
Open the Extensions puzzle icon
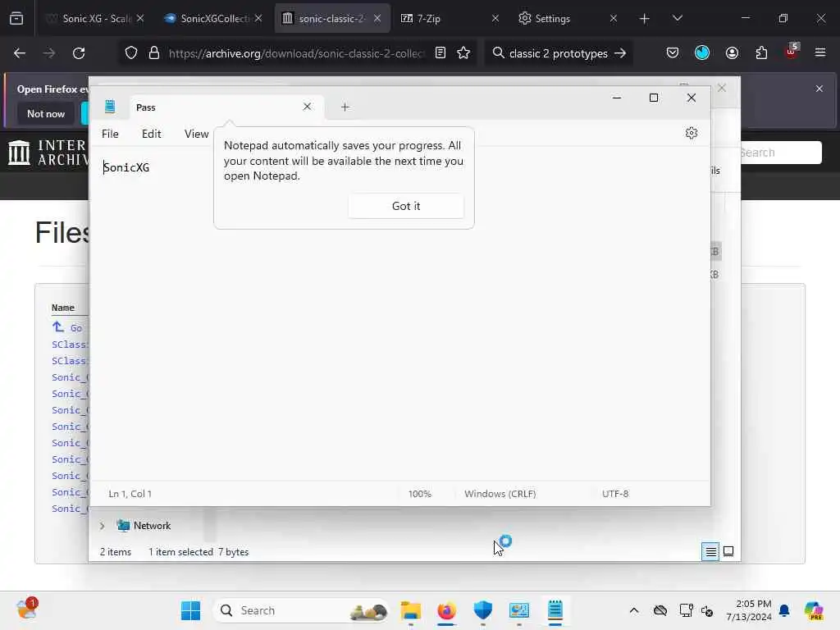pyautogui.click(x=761, y=53)
